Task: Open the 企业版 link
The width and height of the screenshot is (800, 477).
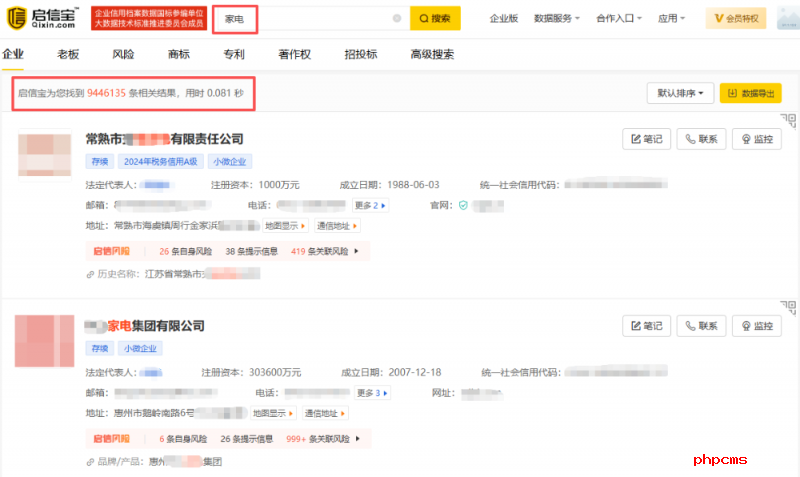Action: pyautogui.click(x=504, y=18)
